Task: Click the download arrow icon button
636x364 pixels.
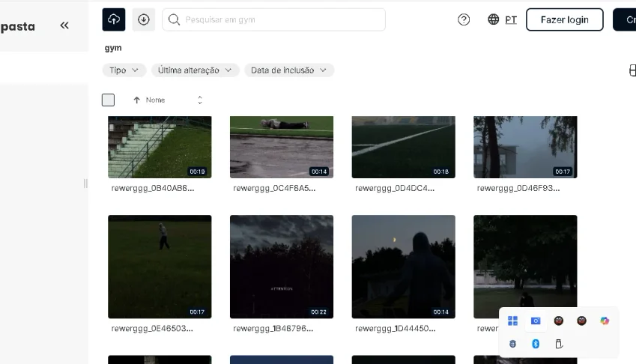Action: click(x=144, y=19)
